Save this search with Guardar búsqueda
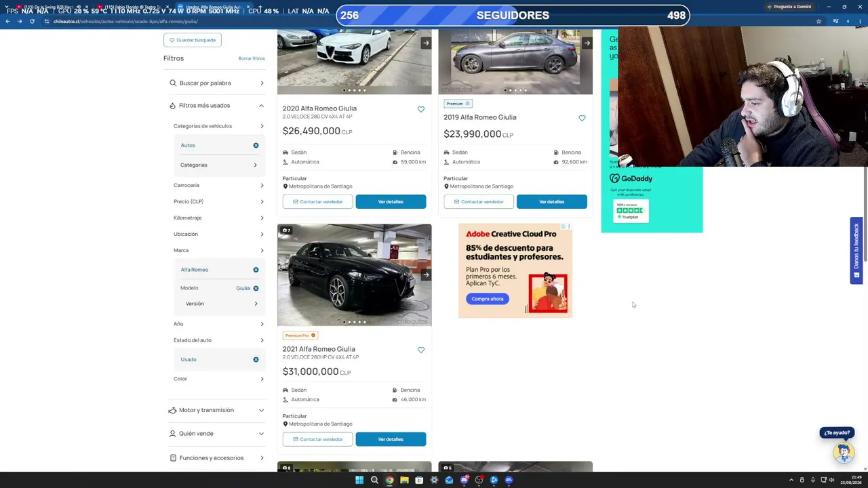 tap(193, 40)
